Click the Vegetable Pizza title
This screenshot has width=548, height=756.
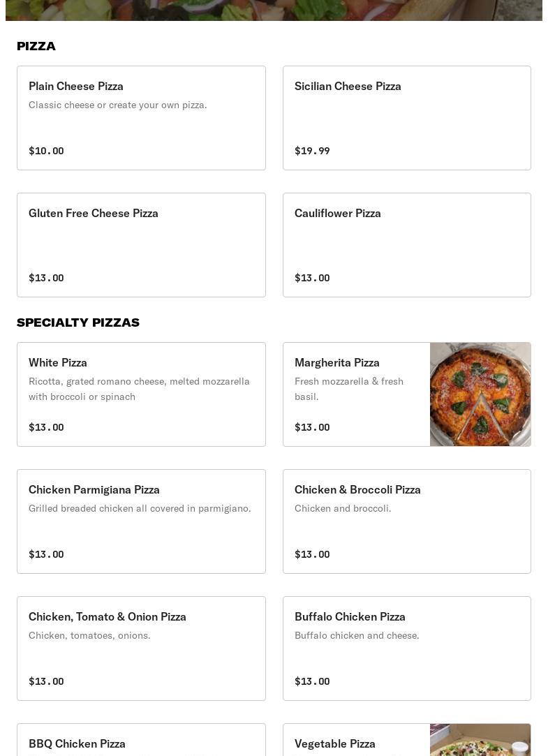click(x=335, y=743)
